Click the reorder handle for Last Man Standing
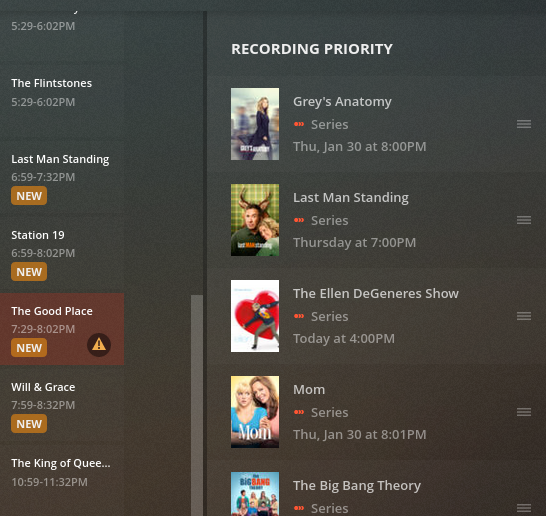 524,220
